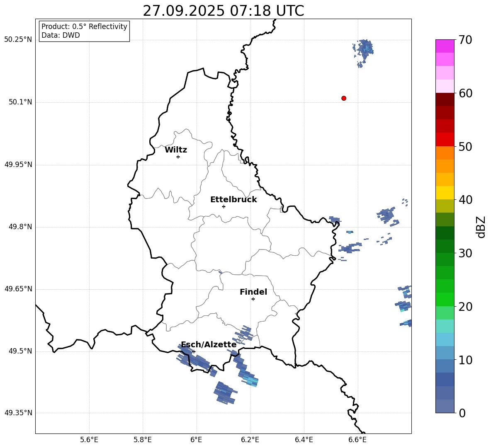Click the 50.25°N latitude label
The width and height of the screenshot is (491, 448).
click(18, 40)
